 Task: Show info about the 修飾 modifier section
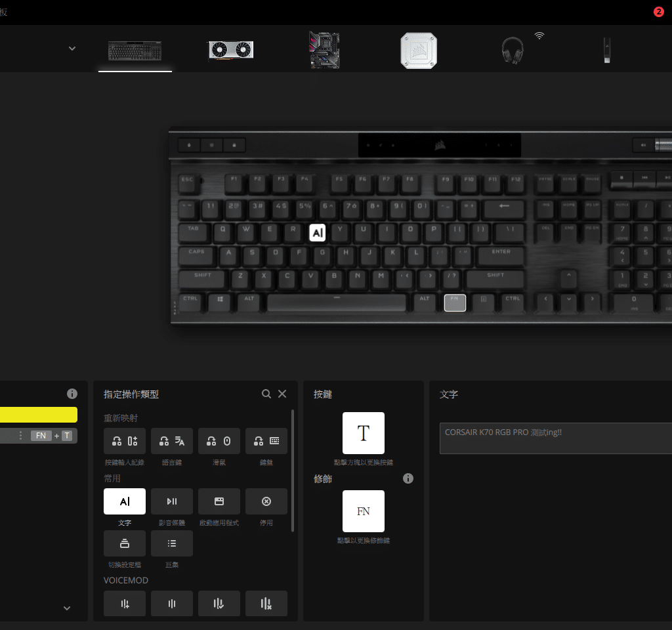click(408, 478)
